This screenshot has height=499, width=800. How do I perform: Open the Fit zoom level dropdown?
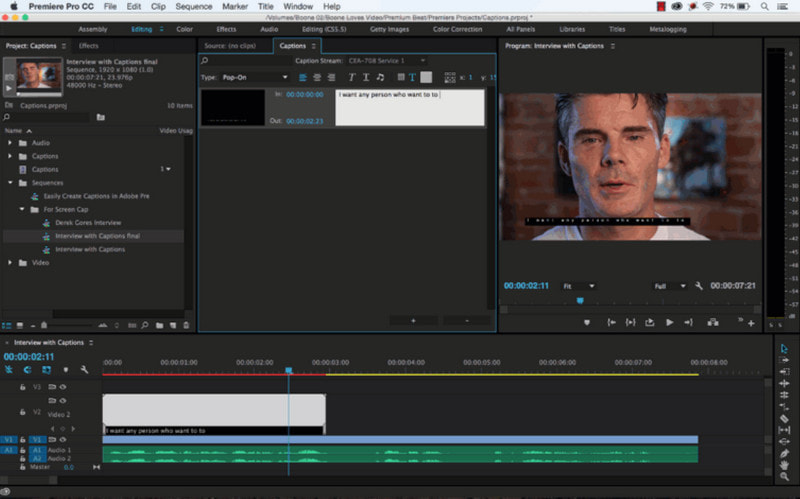pyautogui.click(x=578, y=286)
